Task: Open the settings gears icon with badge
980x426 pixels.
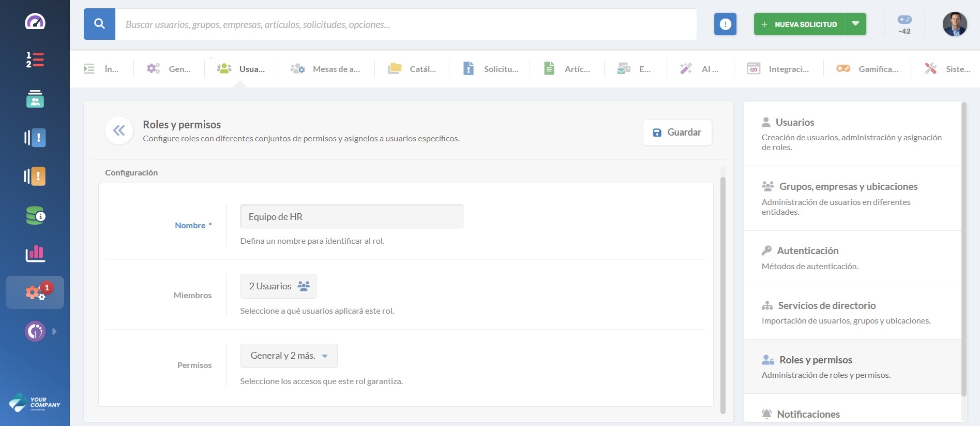Action: click(x=35, y=292)
